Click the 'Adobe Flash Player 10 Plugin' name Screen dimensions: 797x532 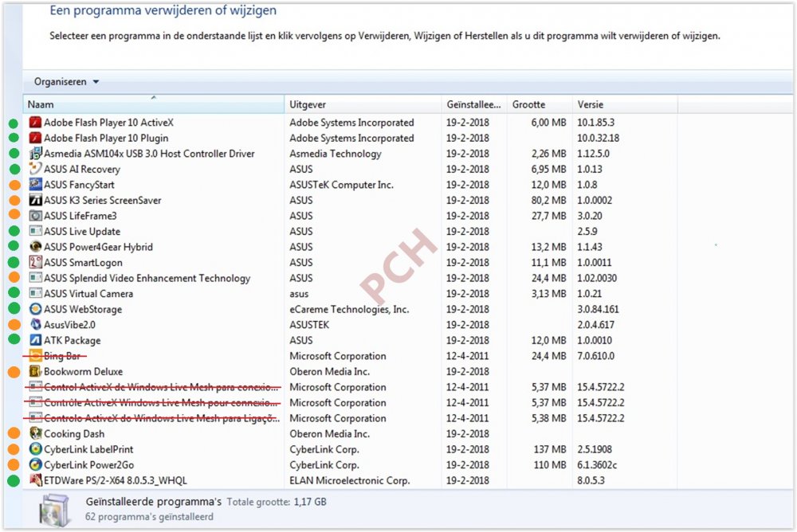[x=106, y=139]
